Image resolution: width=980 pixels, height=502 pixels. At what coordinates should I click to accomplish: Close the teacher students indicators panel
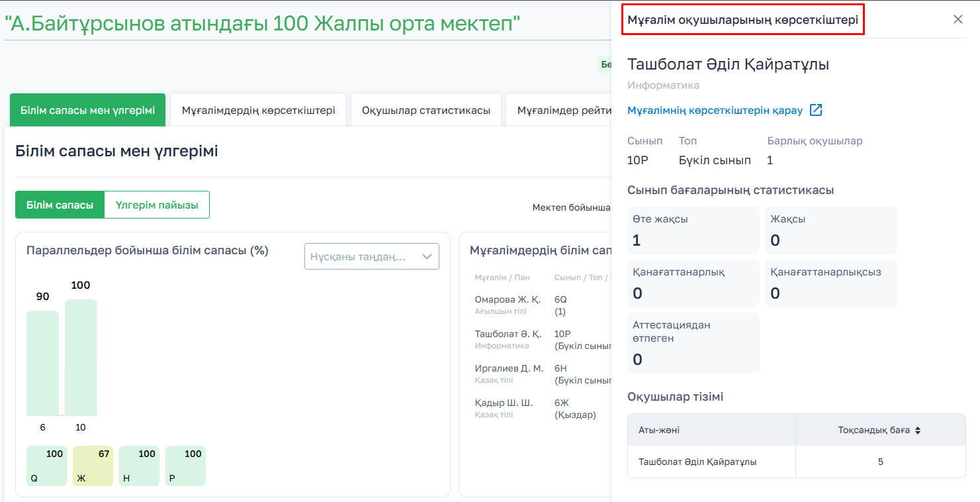click(x=958, y=19)
